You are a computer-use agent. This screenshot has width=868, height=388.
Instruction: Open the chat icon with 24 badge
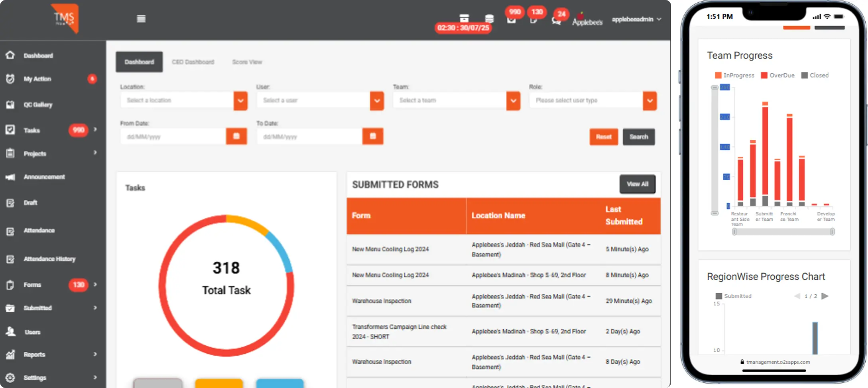click(556, 20)
